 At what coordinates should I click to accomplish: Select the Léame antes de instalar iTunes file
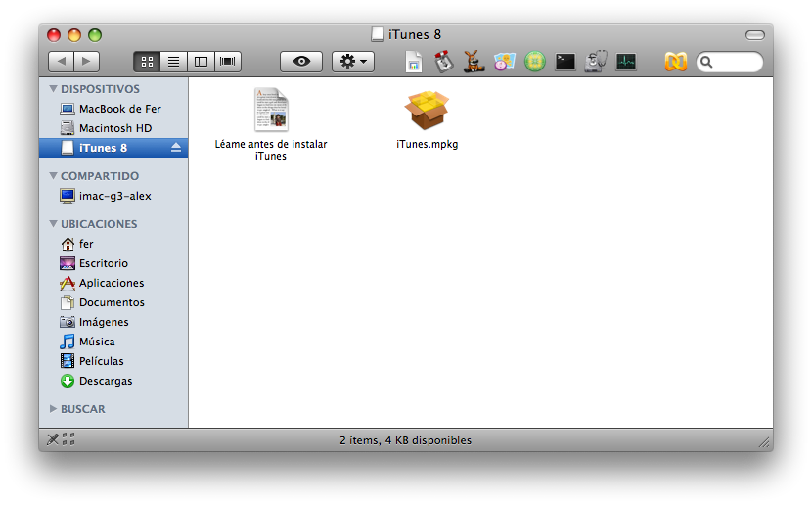271,110
